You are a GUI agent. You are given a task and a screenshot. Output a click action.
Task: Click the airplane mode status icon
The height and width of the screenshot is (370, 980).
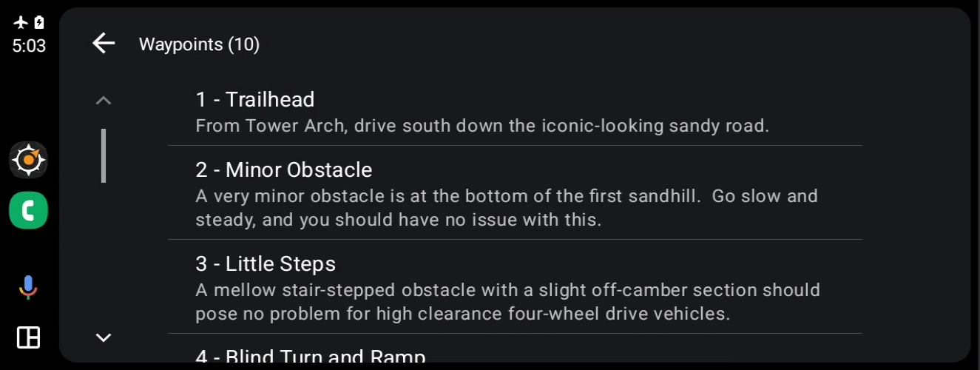[21, 22]
